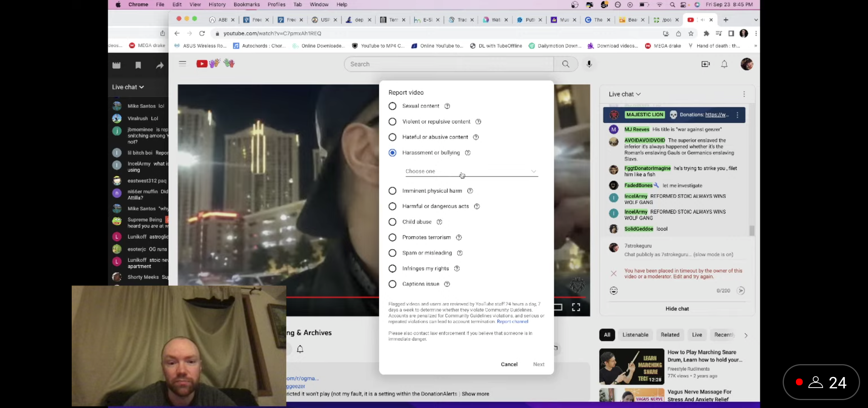The width and height of the screenshot is (868, 408).
Task: Open Chrome extensions puzzle icon
Action: pyautogui.click(x=706, y=33)
